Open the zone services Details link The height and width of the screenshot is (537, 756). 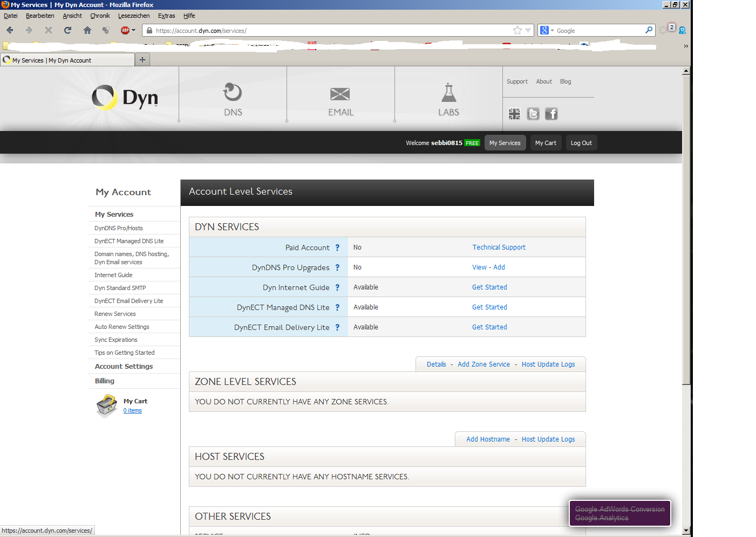tap(436, 364)
